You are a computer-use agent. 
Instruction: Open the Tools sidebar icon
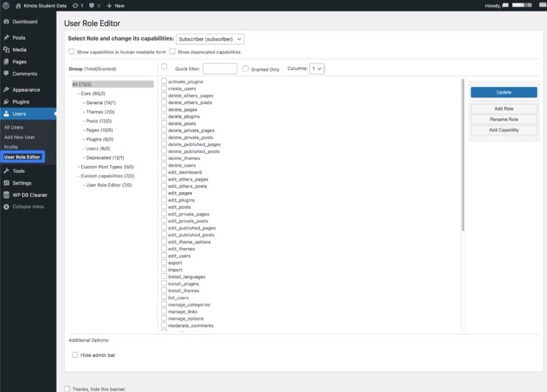click(7, 171)
